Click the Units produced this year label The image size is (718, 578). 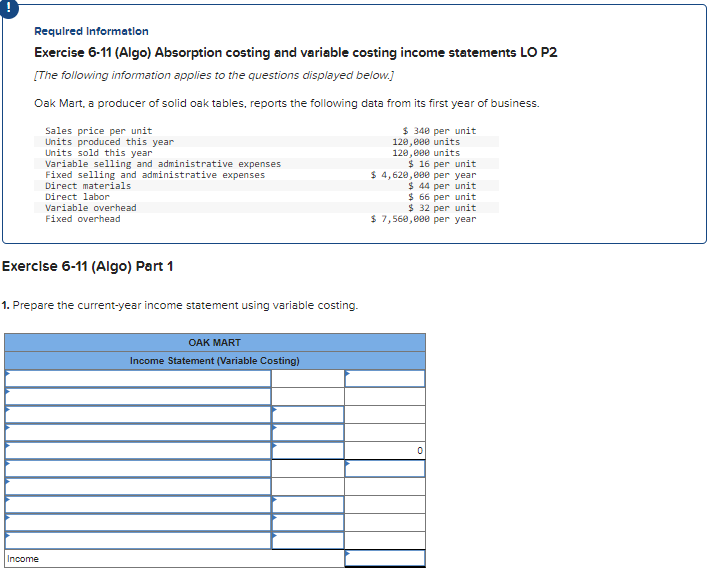(x=109, y=142)
